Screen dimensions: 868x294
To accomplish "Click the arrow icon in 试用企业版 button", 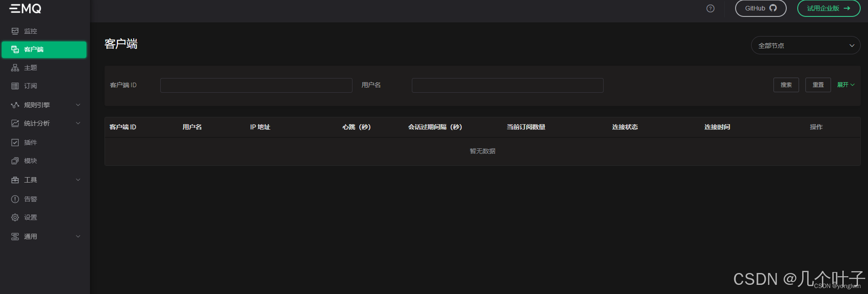I will [x=847, y=8].
